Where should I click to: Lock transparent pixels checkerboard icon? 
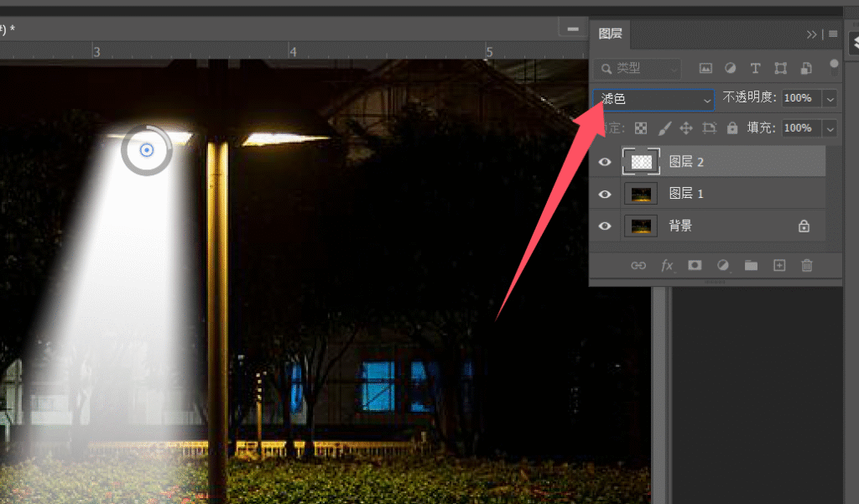click(640, 128)
